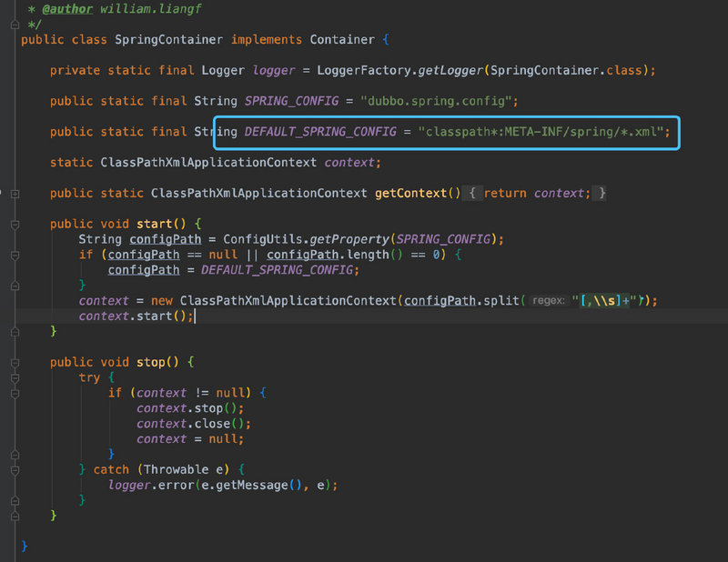Collapse the if configPath == null block fold marker
This screenshot has width=728, height=562.
coord(15,256)
